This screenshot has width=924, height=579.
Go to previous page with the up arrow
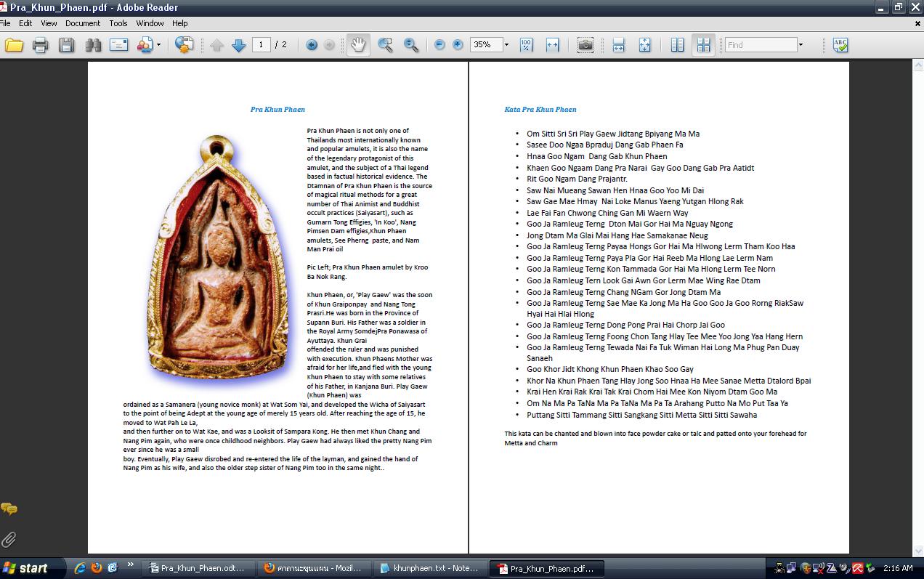pyautogui.click(x=216, y=45)
